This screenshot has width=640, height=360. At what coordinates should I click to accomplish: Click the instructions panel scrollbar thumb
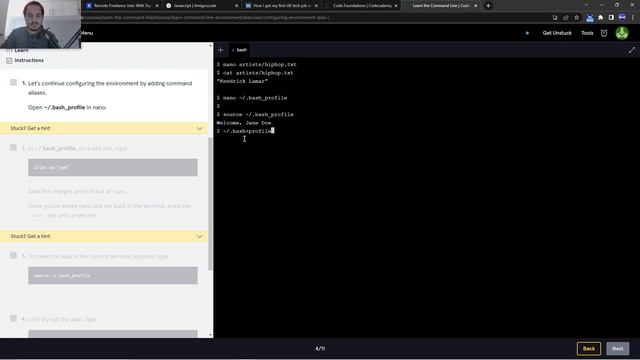coord(211,203)
